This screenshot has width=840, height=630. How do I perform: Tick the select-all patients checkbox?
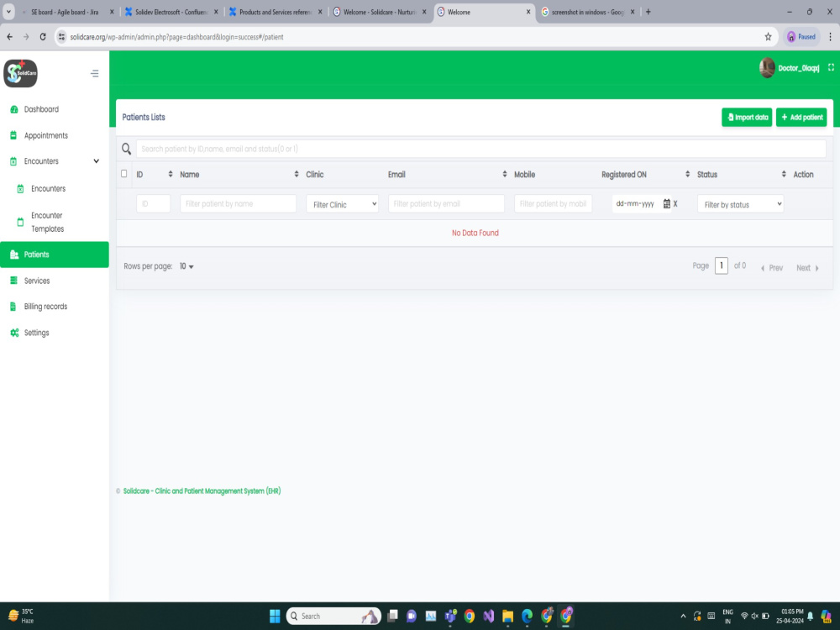pyautogui.click(x=124, y=174)
